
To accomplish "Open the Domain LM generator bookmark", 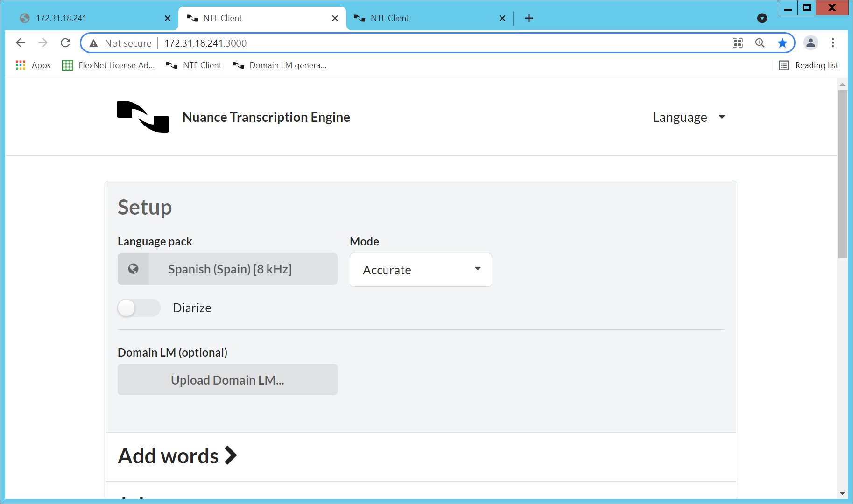I will tap(279, 65).
